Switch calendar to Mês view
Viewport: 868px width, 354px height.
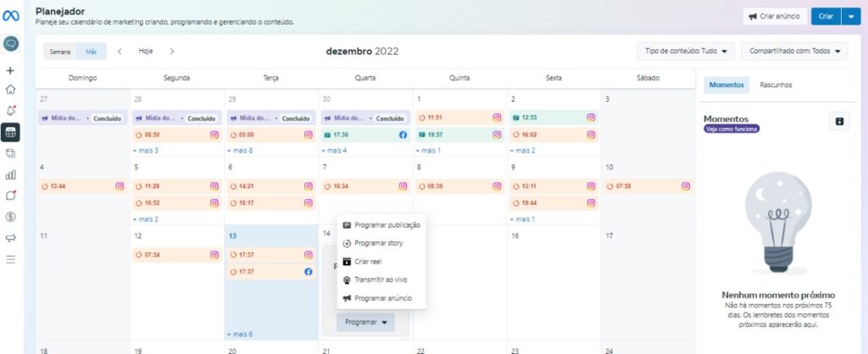91,52
